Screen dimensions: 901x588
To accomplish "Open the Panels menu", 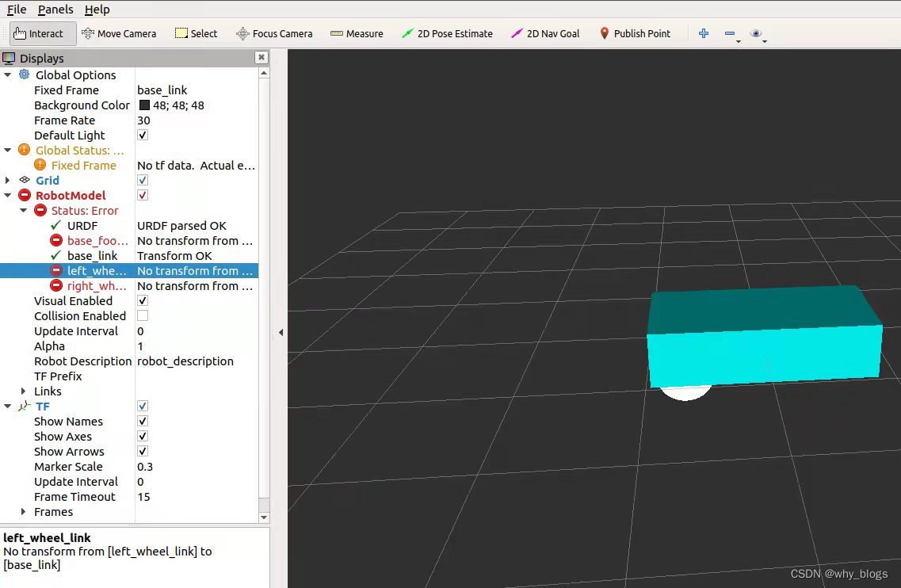I will click(55, 10).
